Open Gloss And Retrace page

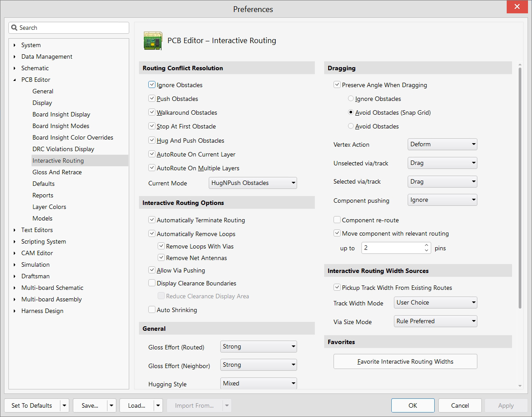pos(57,172)
